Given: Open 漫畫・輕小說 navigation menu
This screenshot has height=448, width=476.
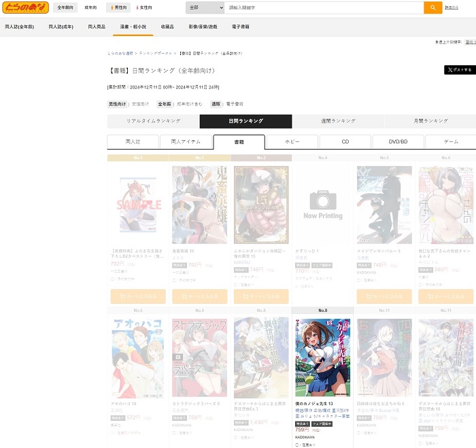Looking at the screenshot, I should (x=133, y=27).
